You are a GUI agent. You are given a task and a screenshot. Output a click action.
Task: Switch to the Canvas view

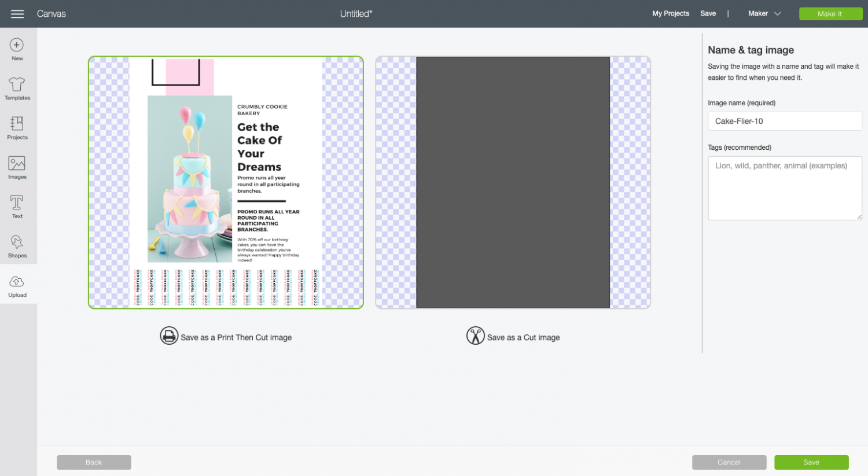point(52,13)
